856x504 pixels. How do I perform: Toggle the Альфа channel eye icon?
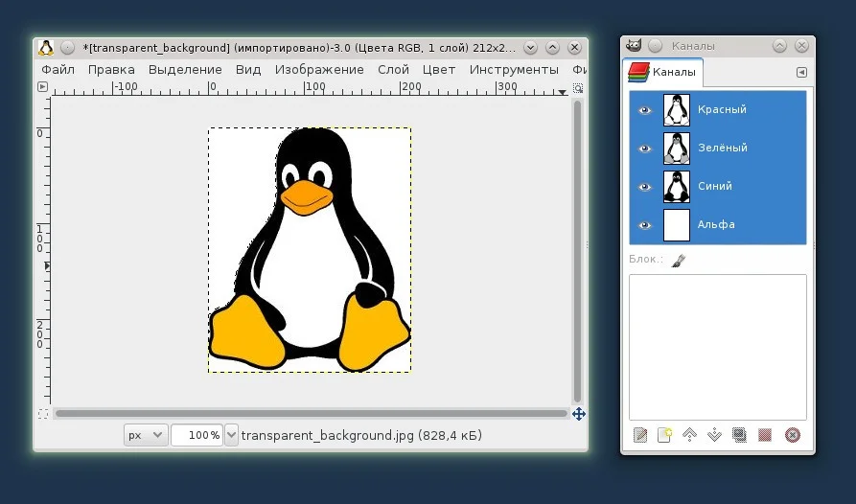pos(645,225)
